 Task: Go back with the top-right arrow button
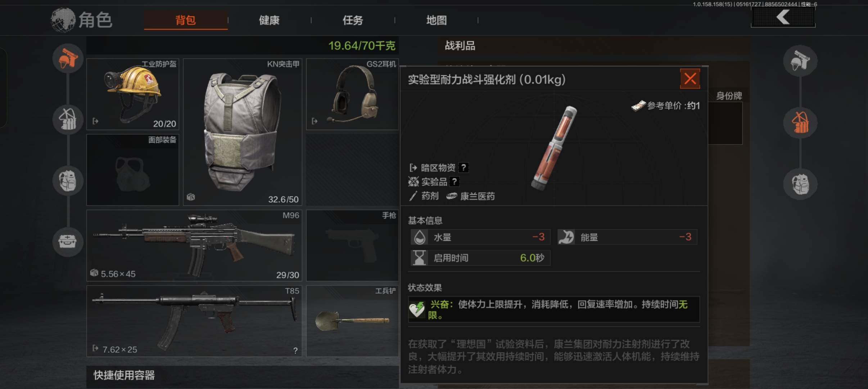(783, 17)
